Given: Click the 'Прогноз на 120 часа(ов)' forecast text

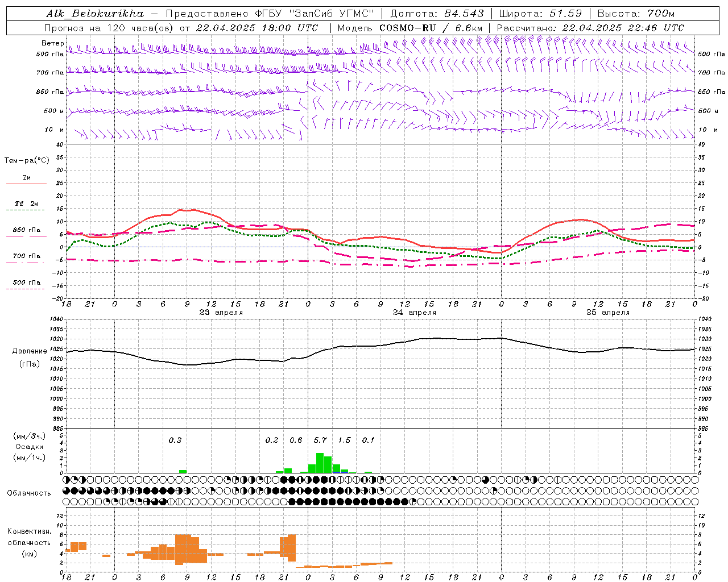Looking at the screenshot, I should [109, 28].
